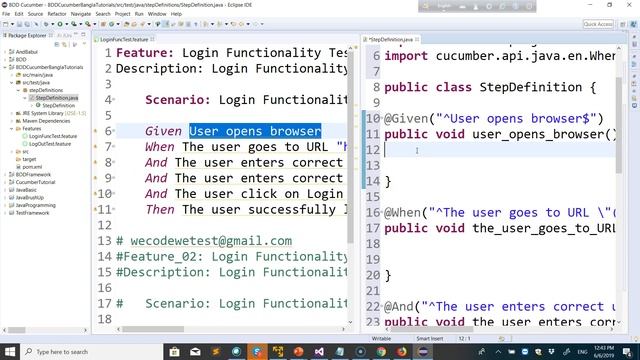
Task: Open the Run button dropdown arrow
Action: (67, 24)
